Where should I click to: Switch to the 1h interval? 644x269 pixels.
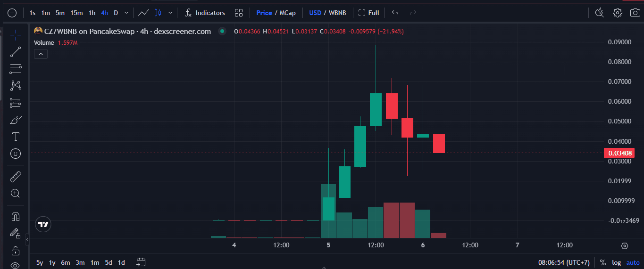92,13
